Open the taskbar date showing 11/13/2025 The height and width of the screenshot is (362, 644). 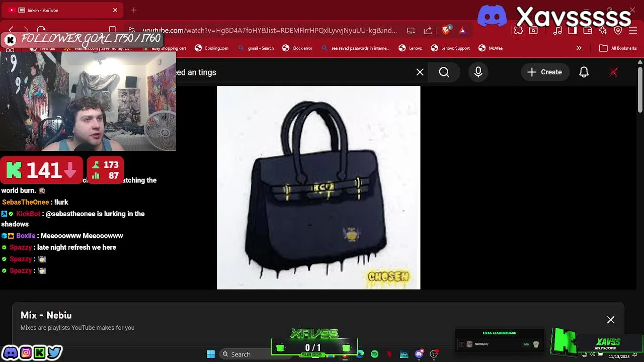(619, 356)
